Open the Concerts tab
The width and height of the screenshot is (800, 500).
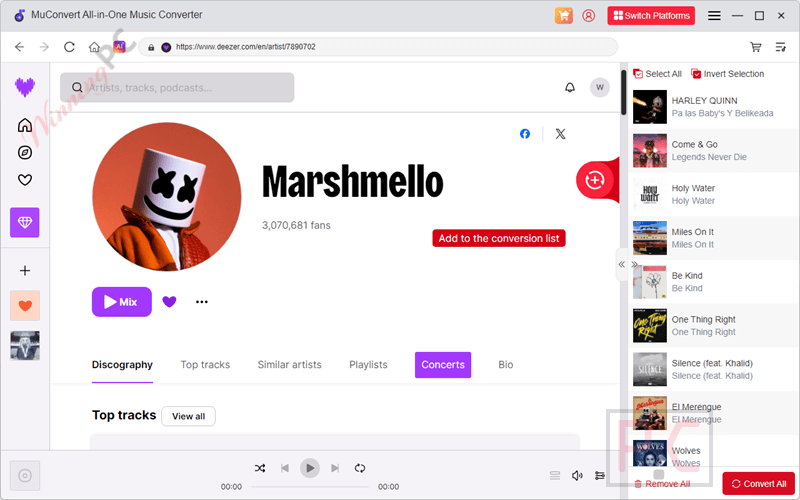click(x=443, y=365)
